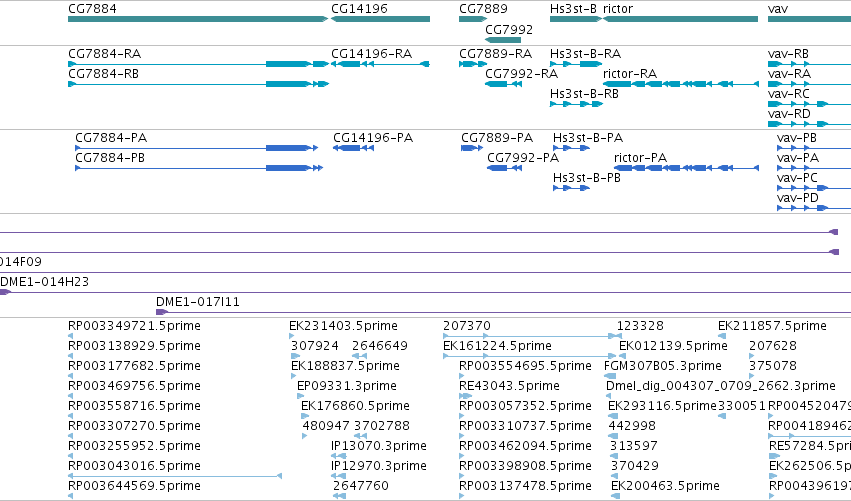Viewport: 851px width, 501px height.
Task: Click the CG7889 gene label in top track
Action: 484,9
